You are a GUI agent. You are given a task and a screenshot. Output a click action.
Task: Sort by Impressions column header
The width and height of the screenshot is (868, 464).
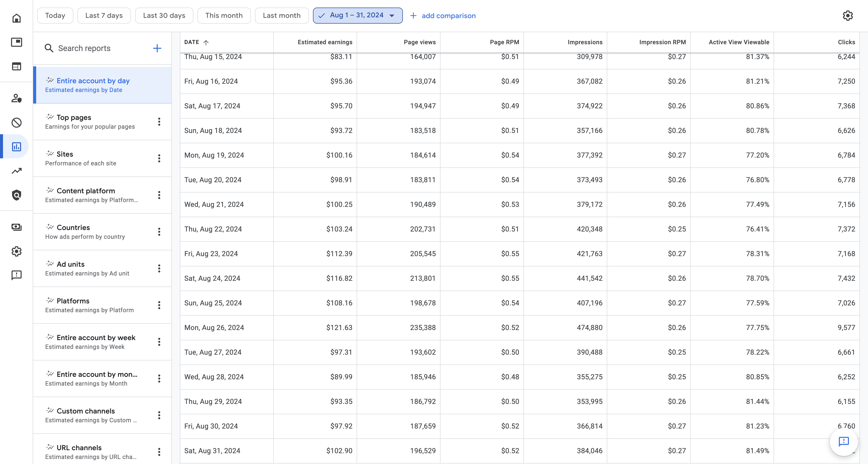click(585, 42)
